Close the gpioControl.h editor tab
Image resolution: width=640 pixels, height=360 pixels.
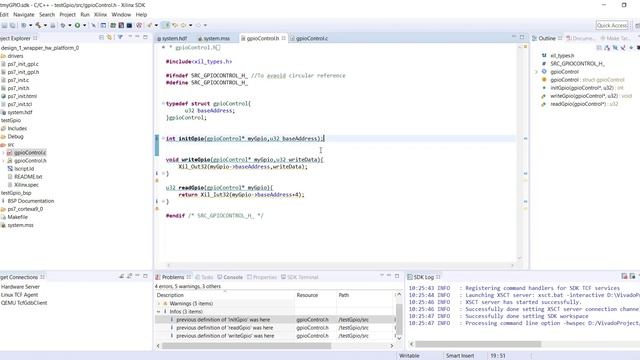pos(284,38)
